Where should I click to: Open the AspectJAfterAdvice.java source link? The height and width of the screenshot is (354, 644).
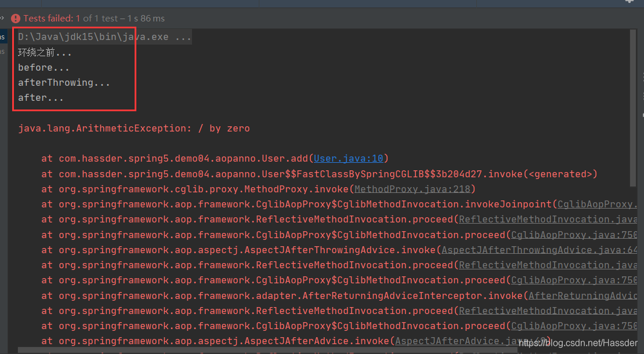[x=471, y=341]
